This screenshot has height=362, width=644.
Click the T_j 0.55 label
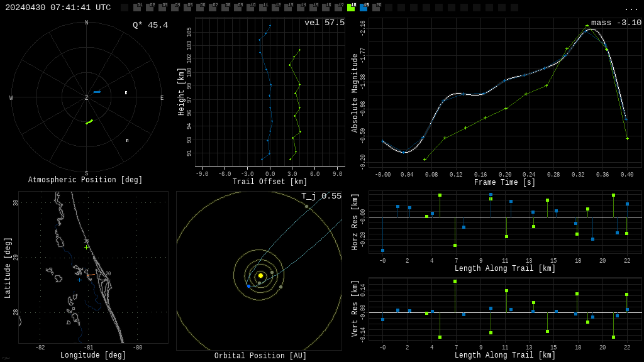(x=321, y=196)
